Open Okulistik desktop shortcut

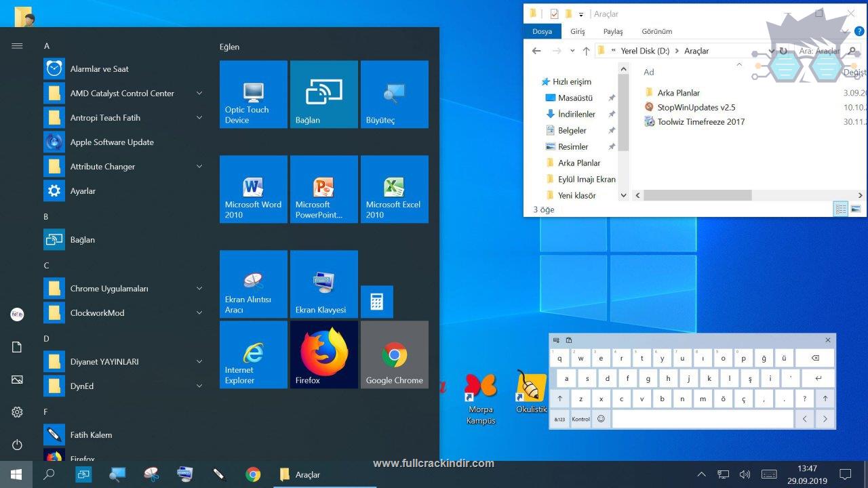coord(532,392)
